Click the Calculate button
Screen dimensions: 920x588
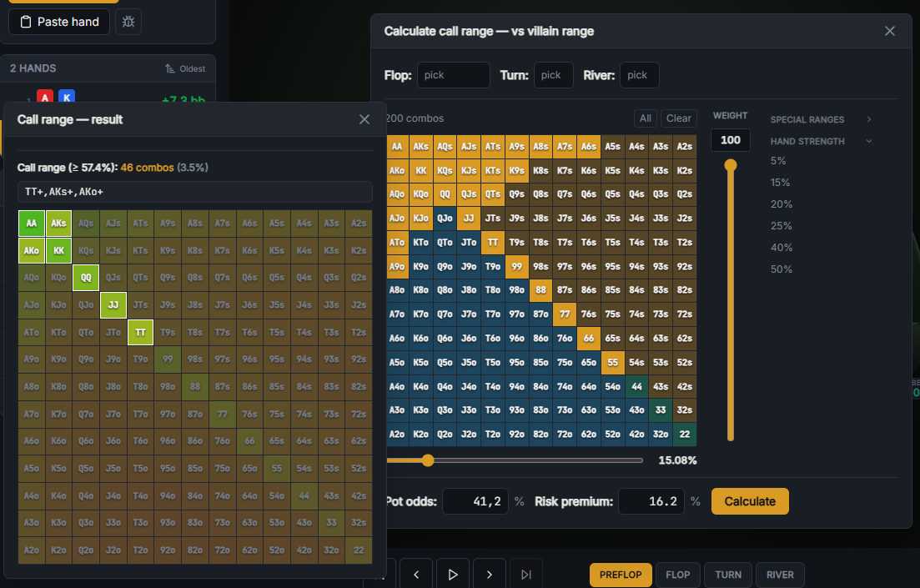750,501
